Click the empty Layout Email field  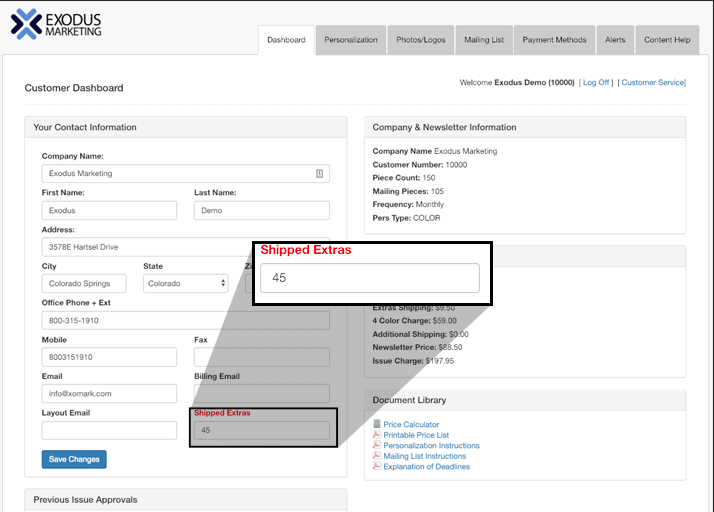(109, 430)
